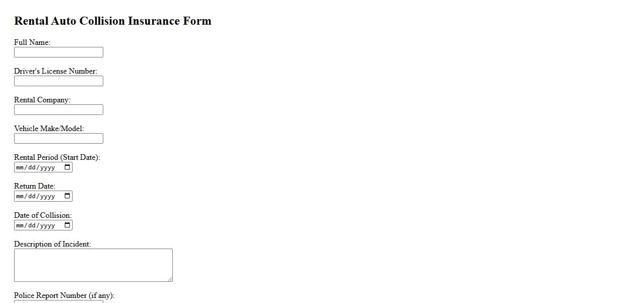644x303 pixels.
Task: Click the "Rental Company:" label
Action: pos(42,100)
